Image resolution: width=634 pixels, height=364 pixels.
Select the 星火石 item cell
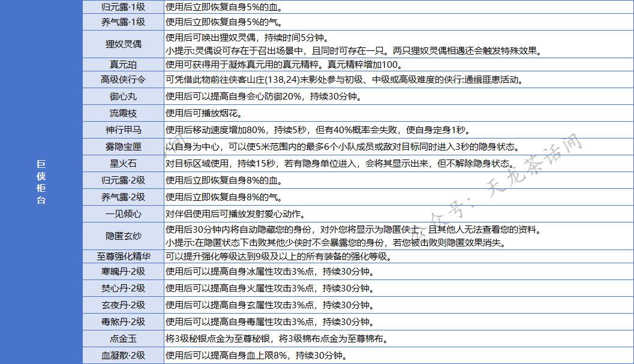click(x=124, y=163)
